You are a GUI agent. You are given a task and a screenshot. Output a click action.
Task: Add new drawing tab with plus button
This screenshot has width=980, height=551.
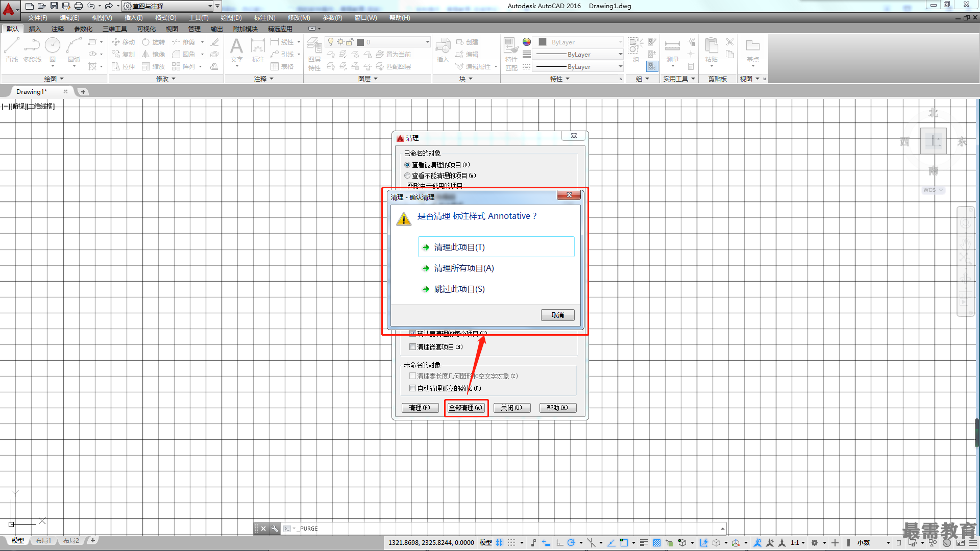pyautogui.click(x=83, y=92)
